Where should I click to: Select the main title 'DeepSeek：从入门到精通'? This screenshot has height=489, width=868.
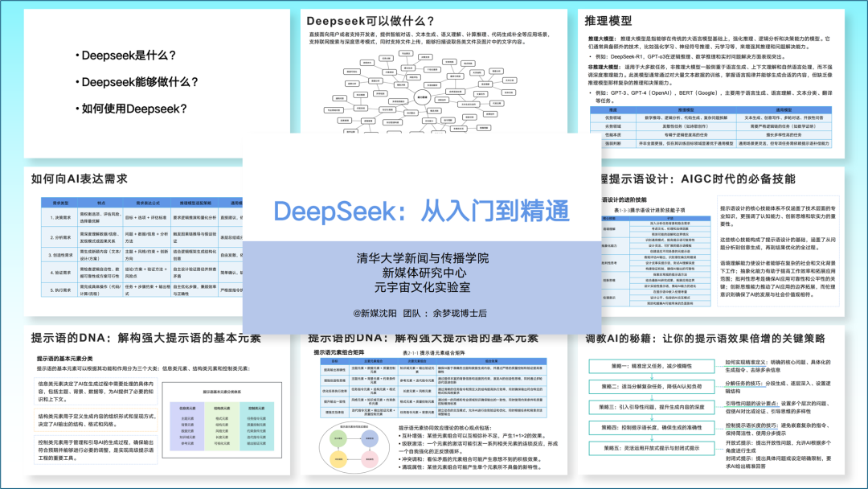421,211
